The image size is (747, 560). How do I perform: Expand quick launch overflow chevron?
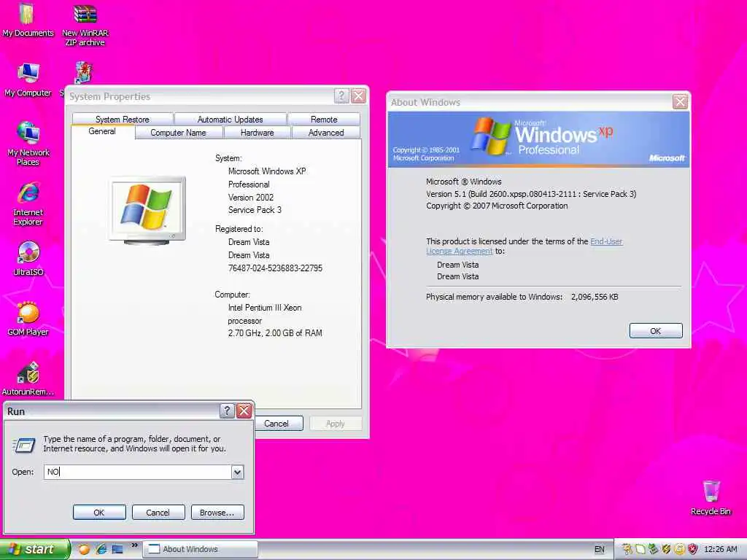click(134, 545)
